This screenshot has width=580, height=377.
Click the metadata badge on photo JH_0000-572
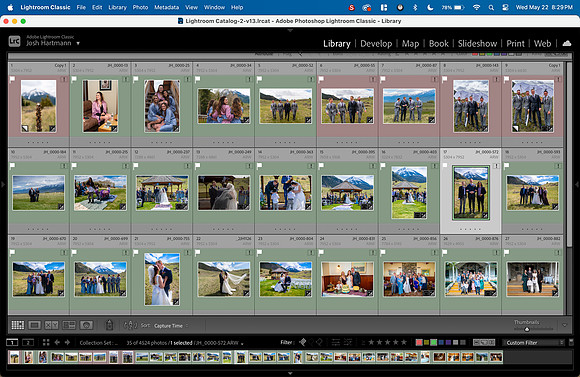pos(496,166)
